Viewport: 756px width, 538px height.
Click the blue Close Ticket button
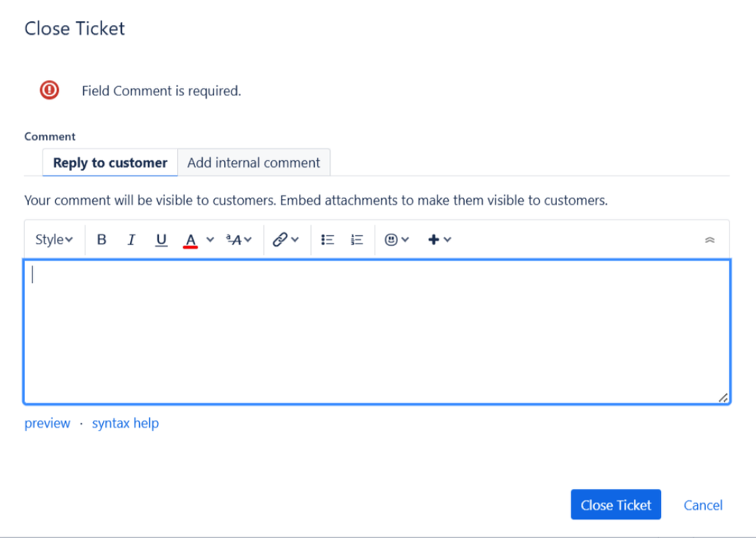(x=616, y=505)
